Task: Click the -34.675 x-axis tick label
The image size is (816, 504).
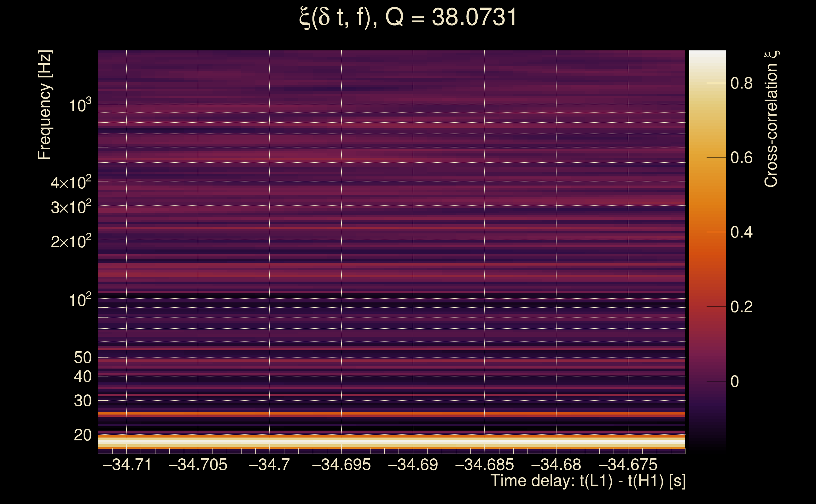Action: (628, 465)
